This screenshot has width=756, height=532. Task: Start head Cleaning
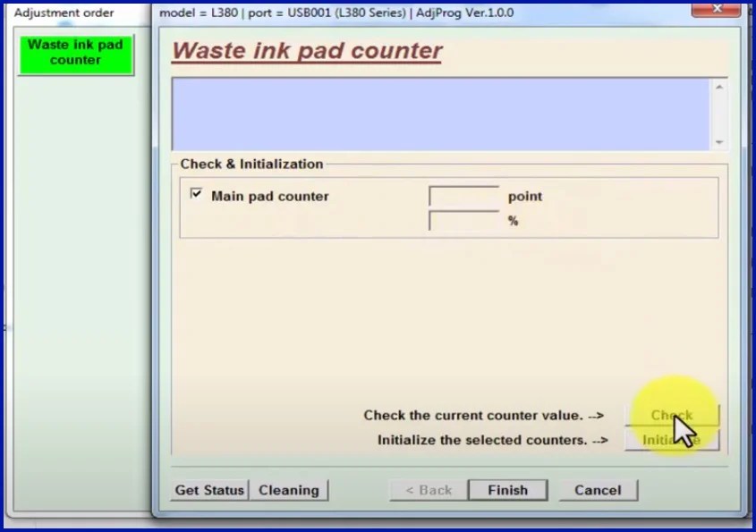point(288,490)
